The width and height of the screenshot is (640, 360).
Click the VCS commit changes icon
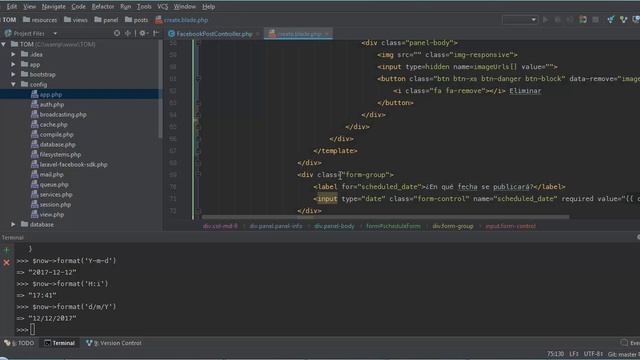click(x=623, y=20)
